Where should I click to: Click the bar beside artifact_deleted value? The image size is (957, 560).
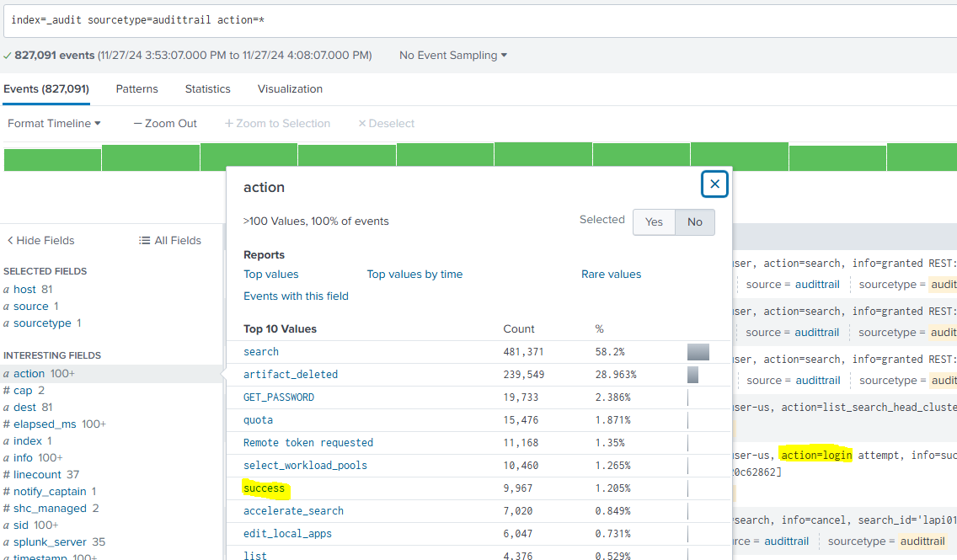(692, 375)
